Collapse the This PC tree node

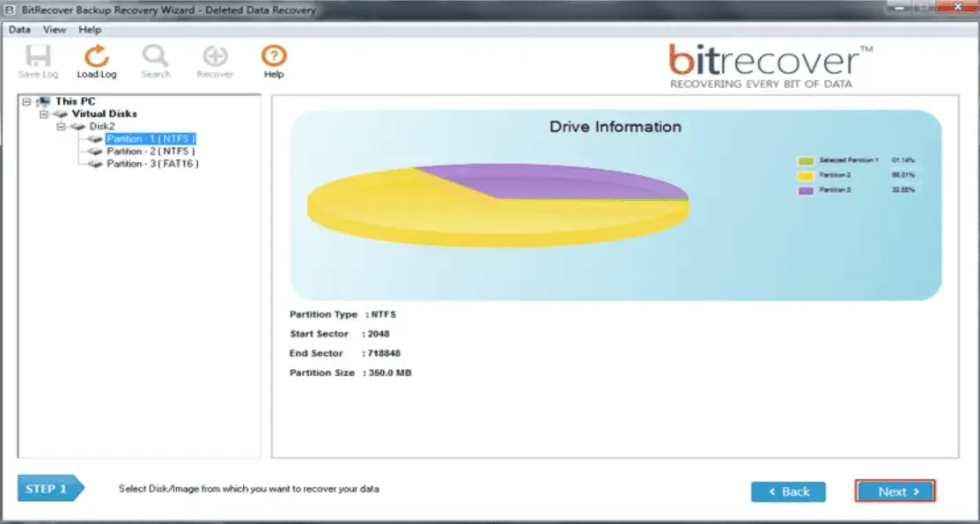pos(26,101)
